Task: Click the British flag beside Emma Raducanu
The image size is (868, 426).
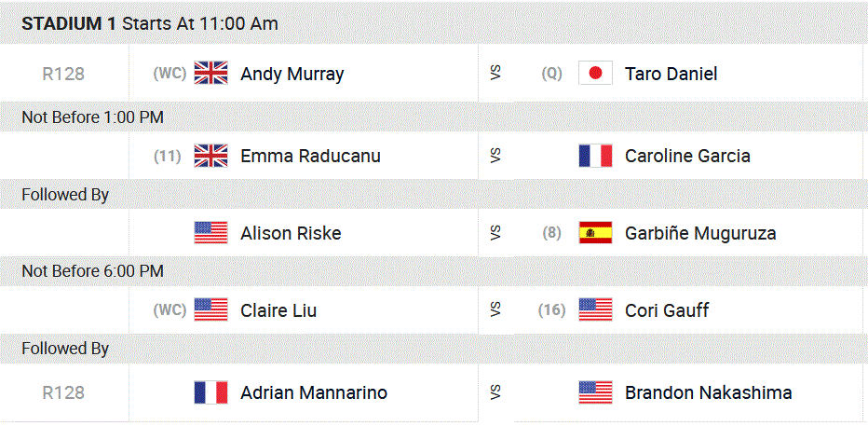Action: (210, 156)
